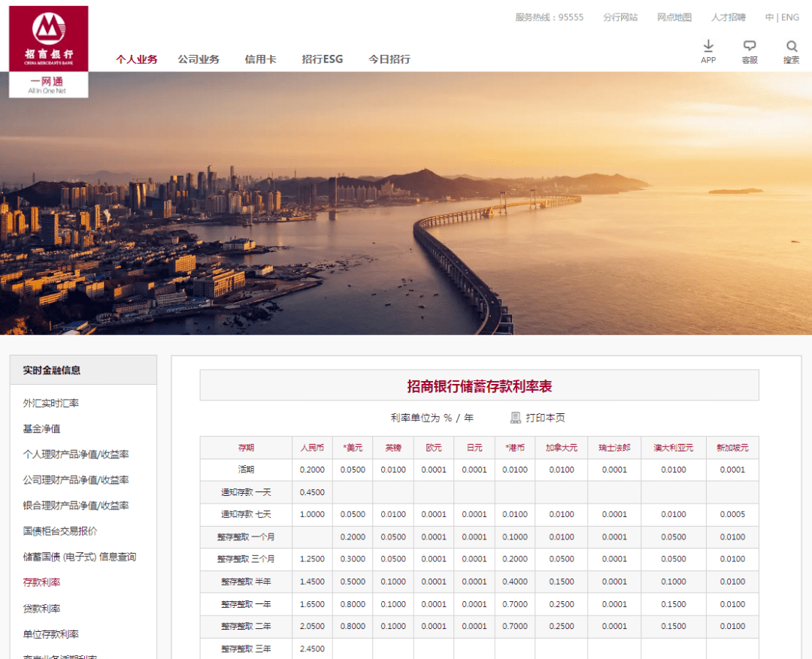This screenshot has width=812, height=659.
Task: Click the 搜索 magnifier icon
Action: (x=791, y=46)
